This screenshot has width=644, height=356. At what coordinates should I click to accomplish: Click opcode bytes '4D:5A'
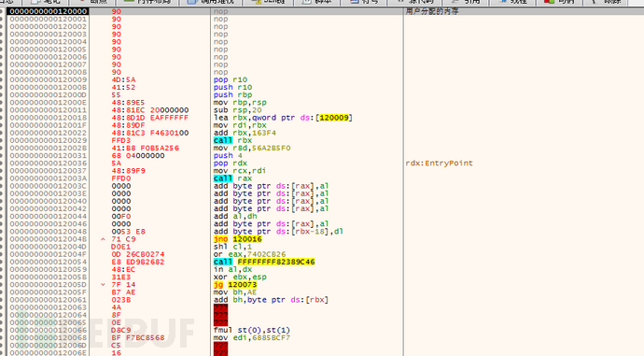tap(123, 79)
